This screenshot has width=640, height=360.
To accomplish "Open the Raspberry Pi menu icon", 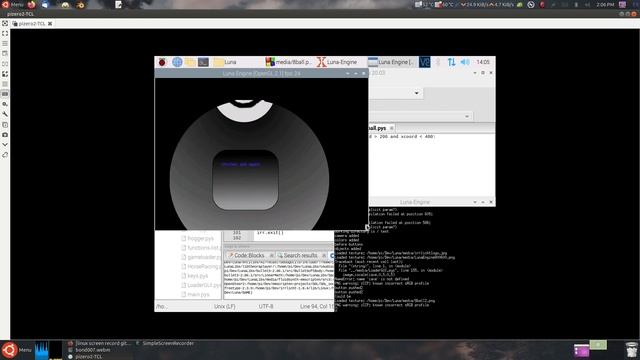I will pos(162,62).
